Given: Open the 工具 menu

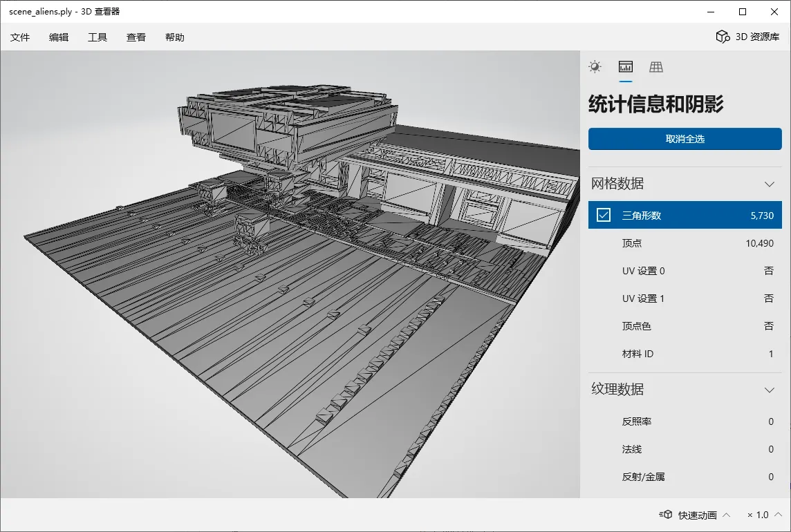Looking at the screenshot, I should point(97,37).
